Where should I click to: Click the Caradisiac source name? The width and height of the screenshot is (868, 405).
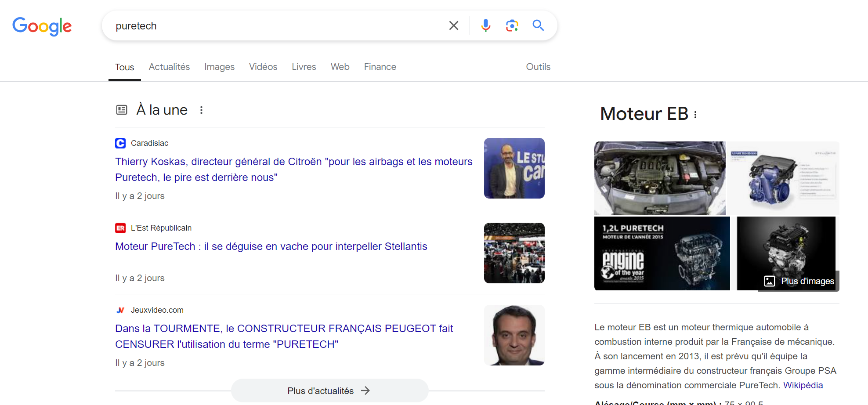(x=149, y=143)
